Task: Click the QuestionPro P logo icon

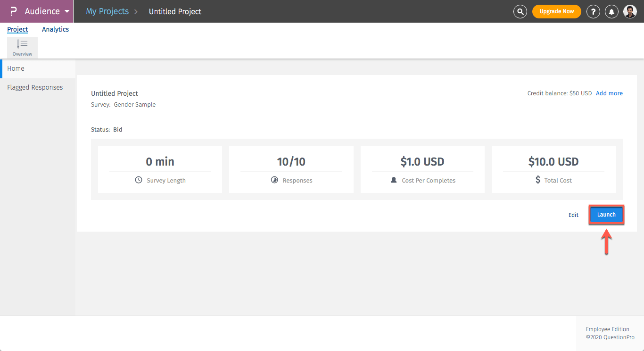Action: pos(13,11)
